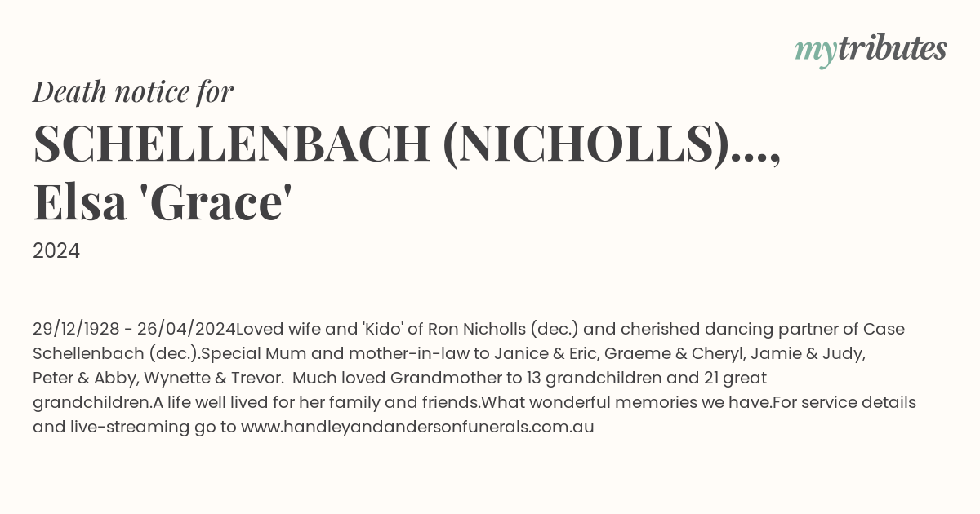Click the year 2024

point(56,251)
